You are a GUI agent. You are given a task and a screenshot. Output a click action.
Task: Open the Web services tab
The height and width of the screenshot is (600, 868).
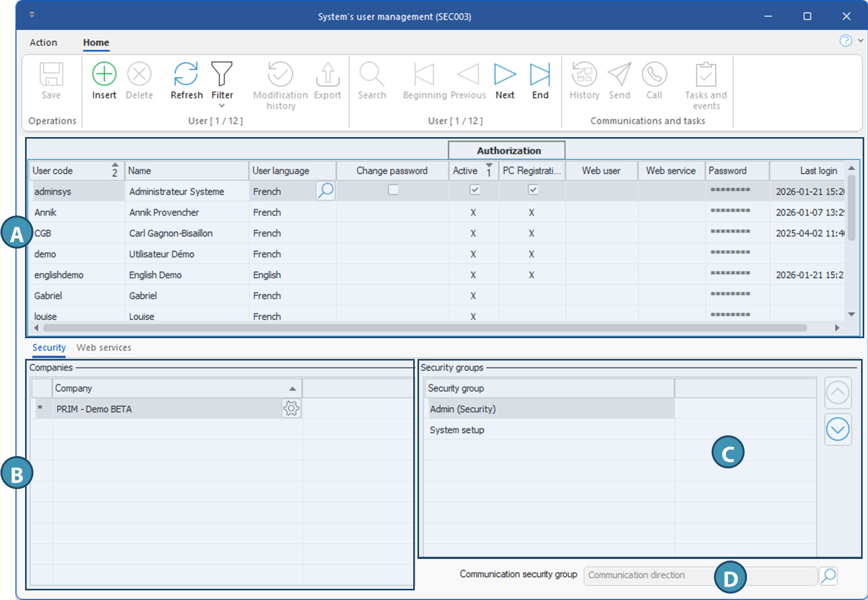click(x=103, y=348)
